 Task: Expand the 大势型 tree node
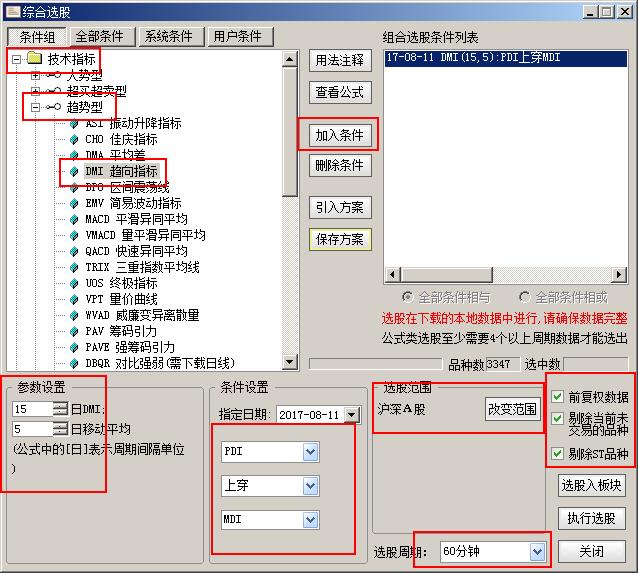tap(35, 75)
